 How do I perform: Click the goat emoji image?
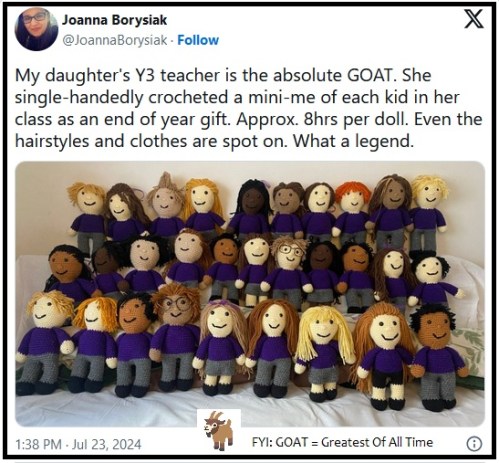[x=219, y=430]
